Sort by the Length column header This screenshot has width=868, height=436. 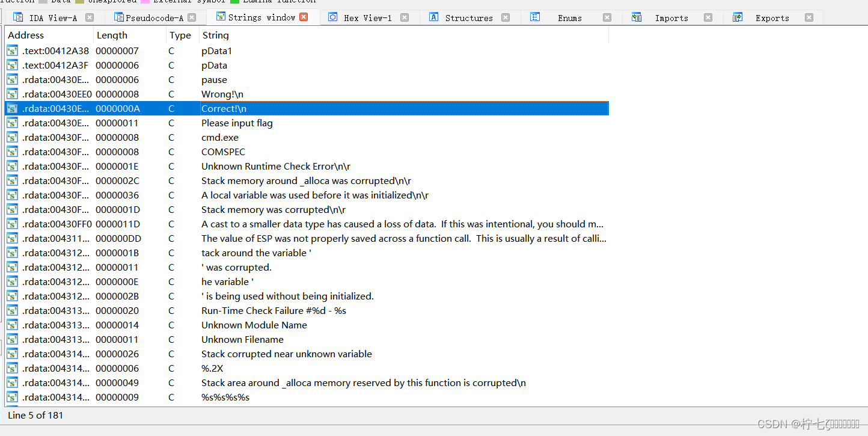112,35
